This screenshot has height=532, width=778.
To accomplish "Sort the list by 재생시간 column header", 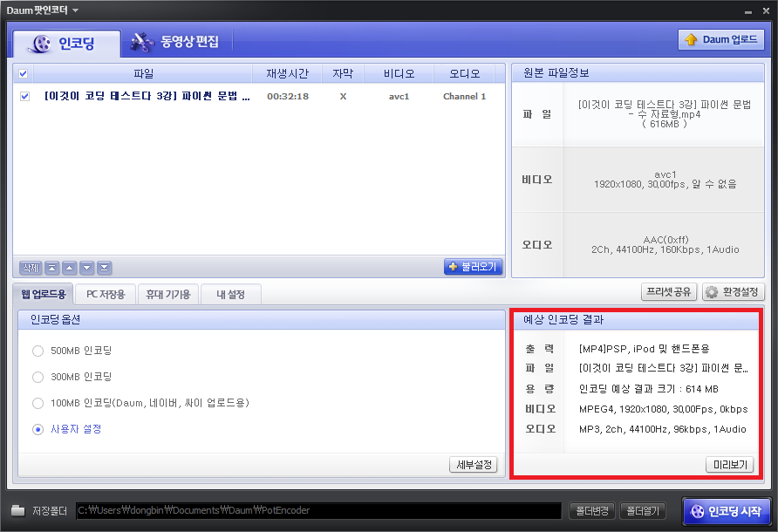I will [287, 73].
